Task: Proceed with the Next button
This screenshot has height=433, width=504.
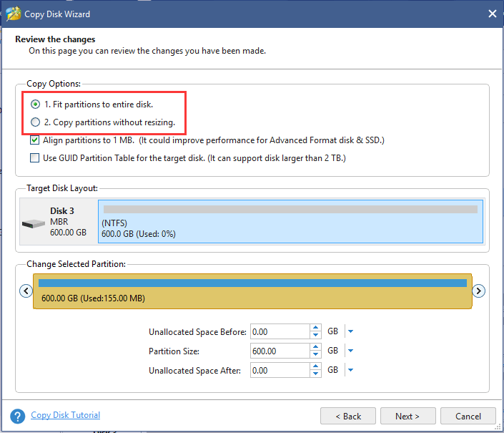Action: click(408, 416)
